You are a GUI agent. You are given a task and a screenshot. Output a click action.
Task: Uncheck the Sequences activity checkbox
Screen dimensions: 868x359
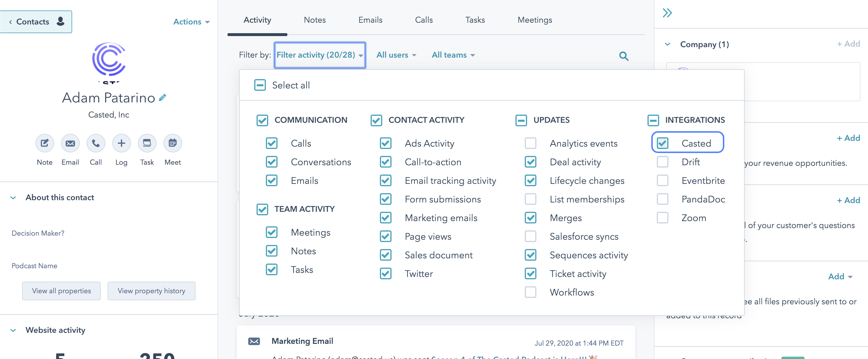[x=530, y=255]
